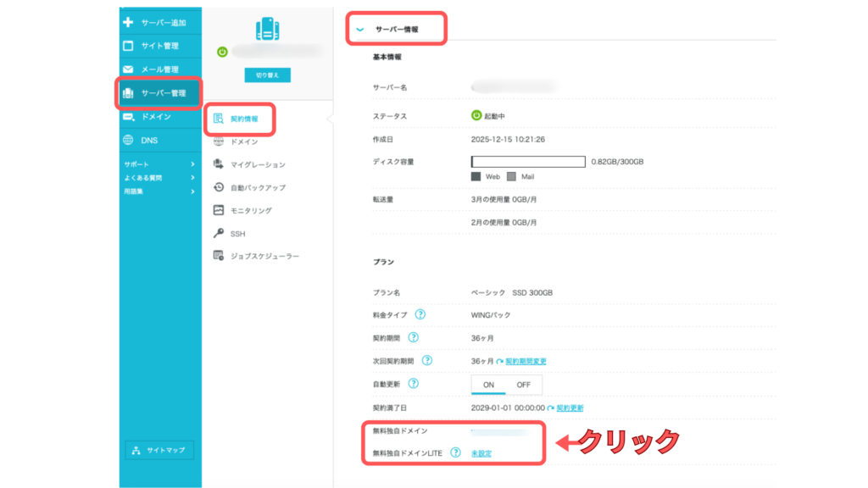Click the SSH key icon
Screen dimensions: 868x488
(x=219, y=233)
